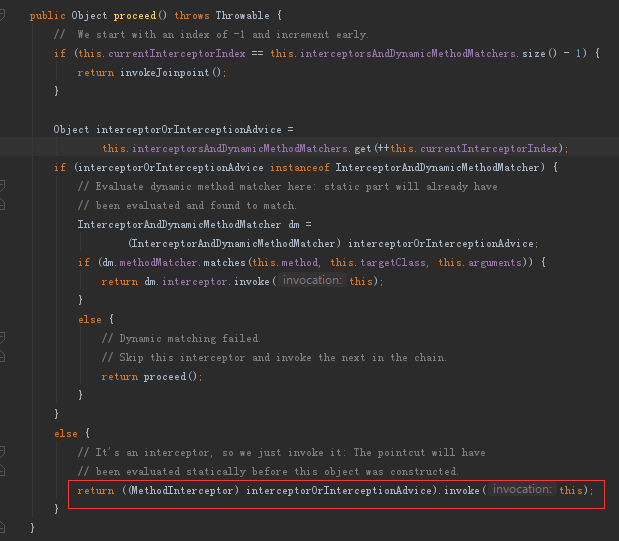Click 'this.method' argument in matches call
Screen dimensions: 619x541
pos(285,262)
